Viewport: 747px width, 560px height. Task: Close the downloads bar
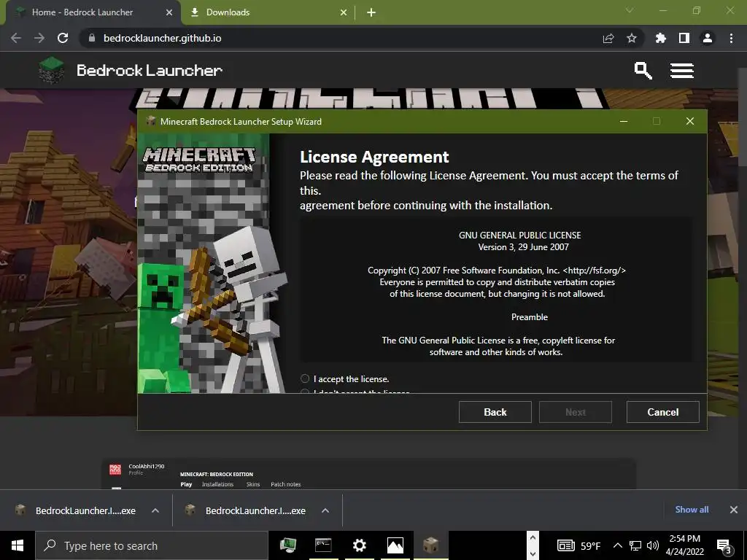click(734, 510)
